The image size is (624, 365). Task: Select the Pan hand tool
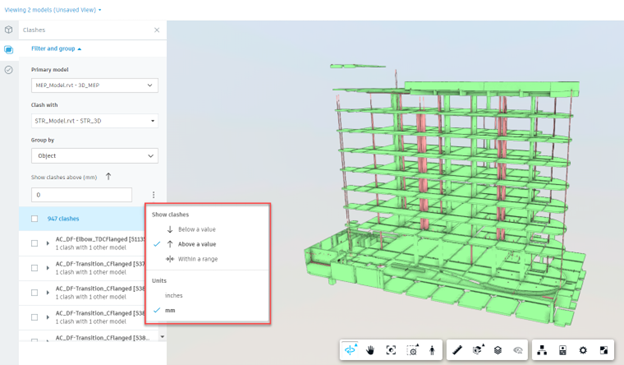tap(370, 350)
